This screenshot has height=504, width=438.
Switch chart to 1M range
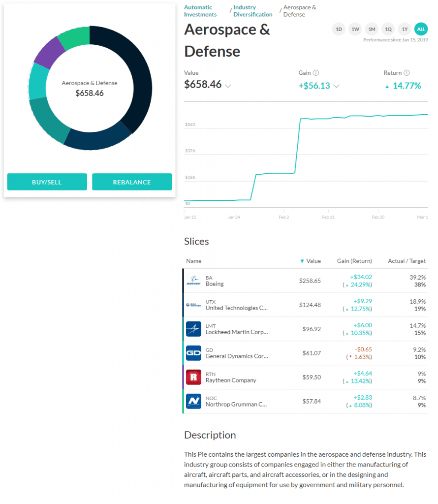click(372, 29)
